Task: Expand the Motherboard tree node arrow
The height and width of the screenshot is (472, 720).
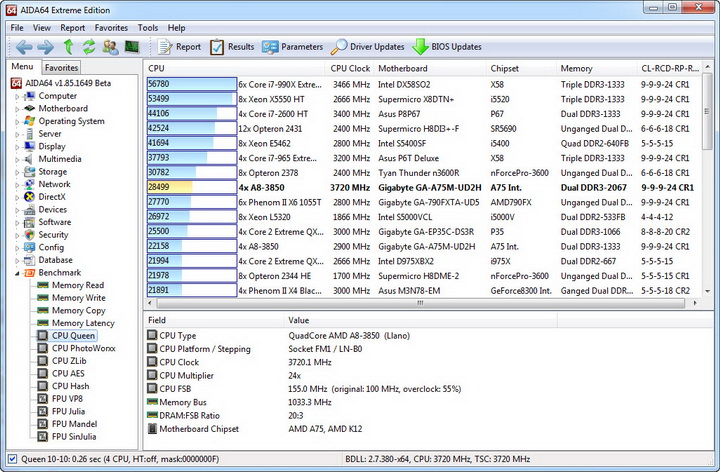Action: pos(17,109)
